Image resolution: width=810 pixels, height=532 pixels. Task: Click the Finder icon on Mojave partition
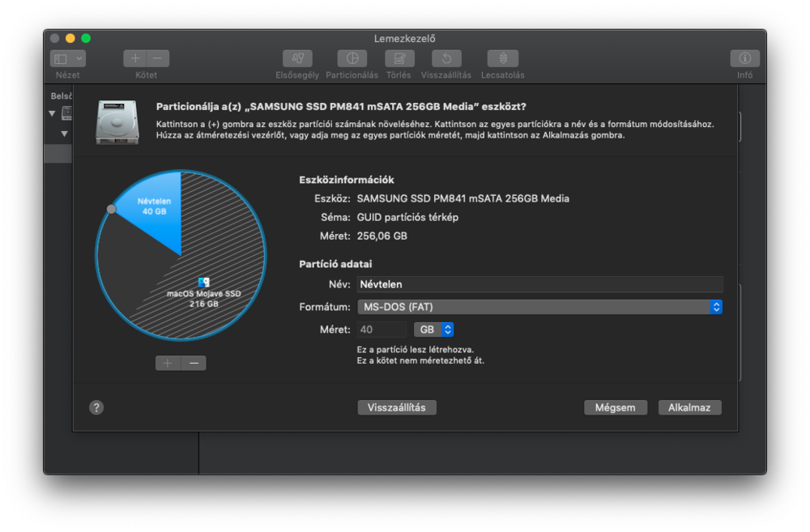[204, 282]
